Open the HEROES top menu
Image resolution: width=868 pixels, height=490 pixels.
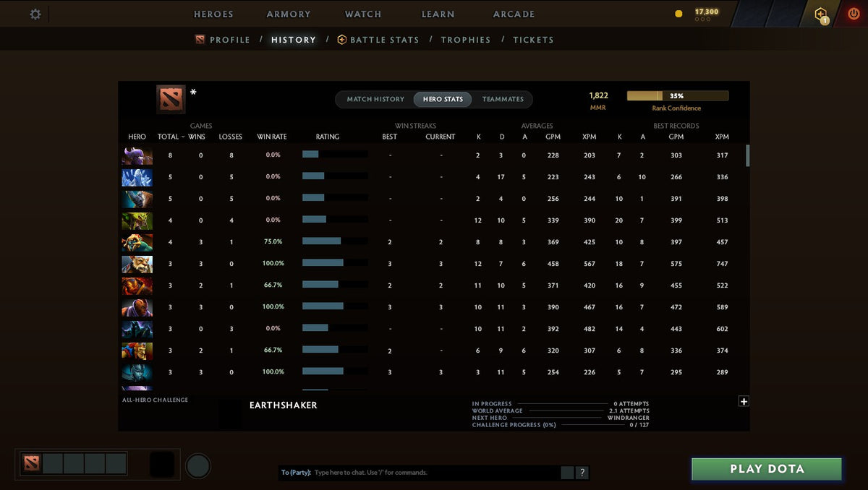[x=213, y=14]
